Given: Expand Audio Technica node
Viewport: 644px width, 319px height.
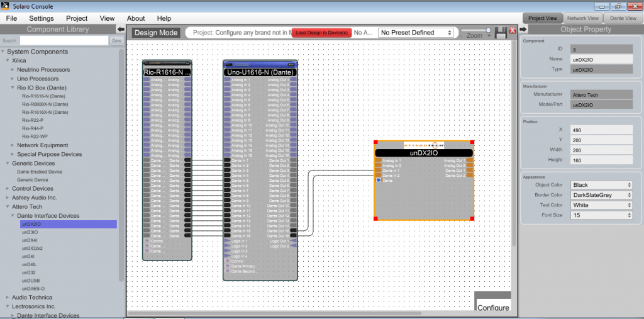Looking at the screenshot, I should click(x=8, y=297).
